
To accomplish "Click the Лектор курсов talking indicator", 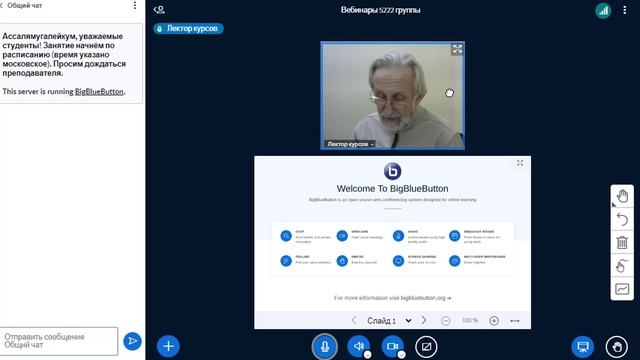I will tap(189, 29).
